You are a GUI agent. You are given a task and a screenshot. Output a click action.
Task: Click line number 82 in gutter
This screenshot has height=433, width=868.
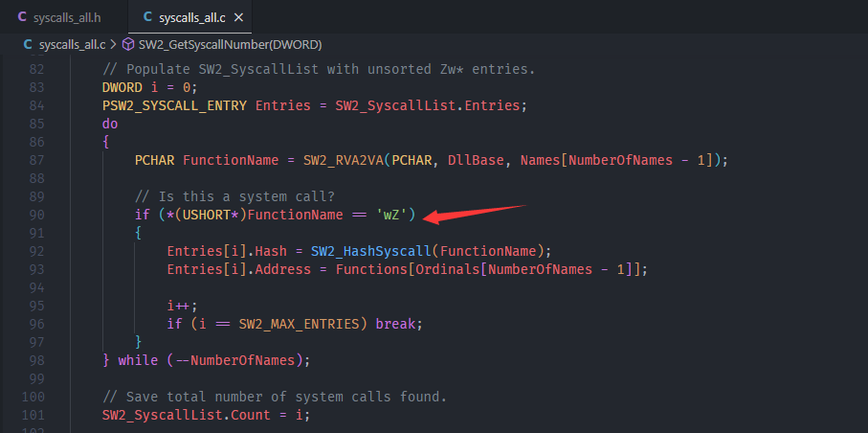point(36,69)
